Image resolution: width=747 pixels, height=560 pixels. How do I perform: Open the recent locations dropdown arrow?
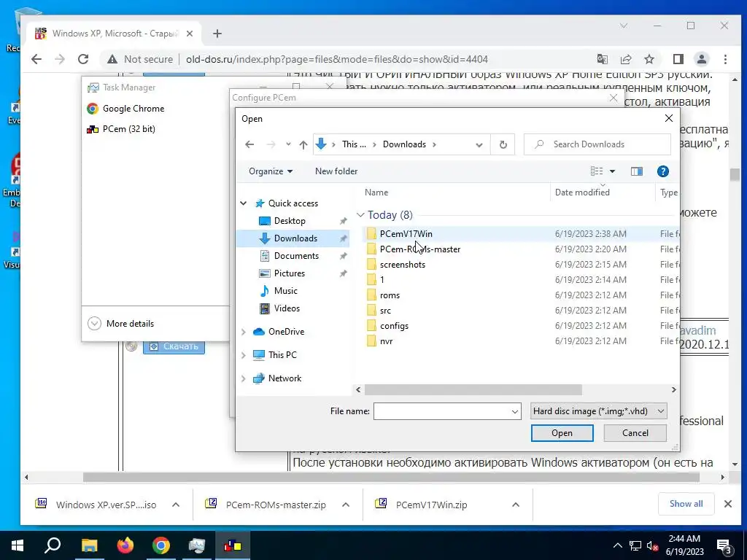tap(288, 144)
